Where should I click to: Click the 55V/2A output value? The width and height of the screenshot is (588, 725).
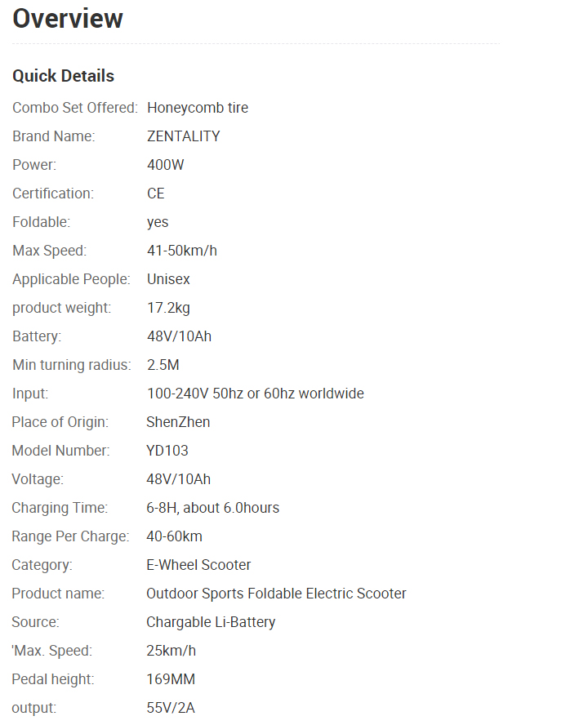171,708
